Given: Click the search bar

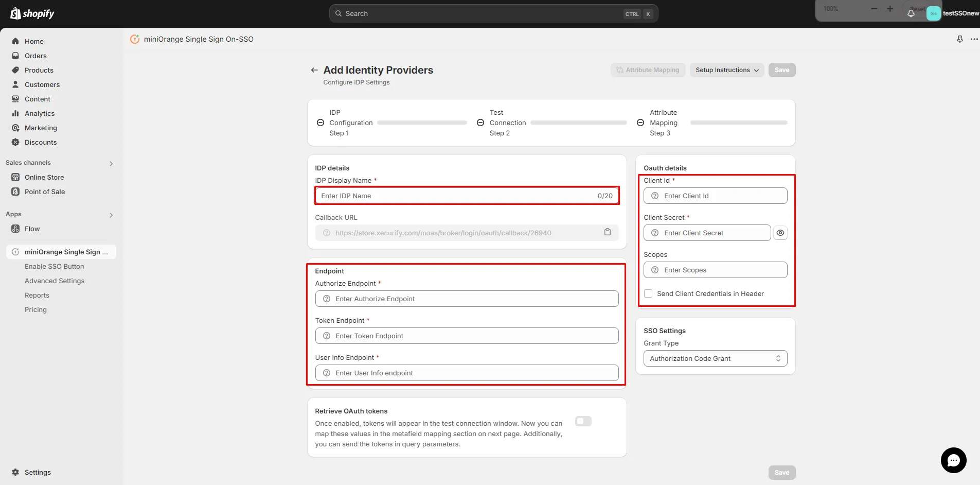Looking at the screenshot, I should point(493,13).
